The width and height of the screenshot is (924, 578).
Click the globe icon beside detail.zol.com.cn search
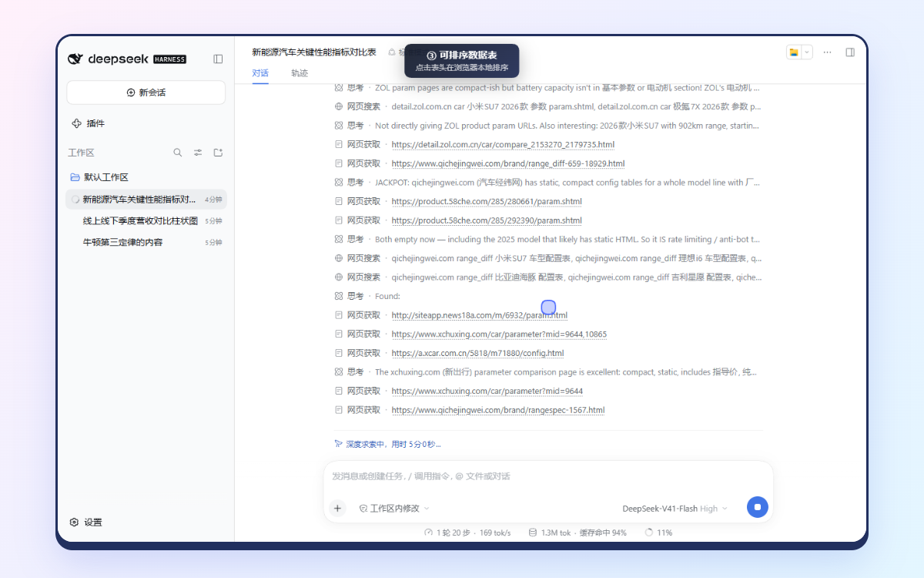tap(339, 106)
